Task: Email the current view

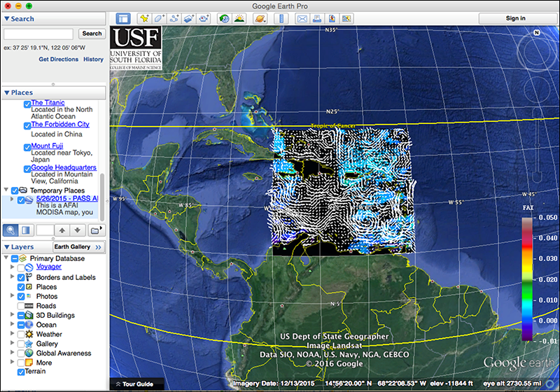Action: tap(302, 19)
